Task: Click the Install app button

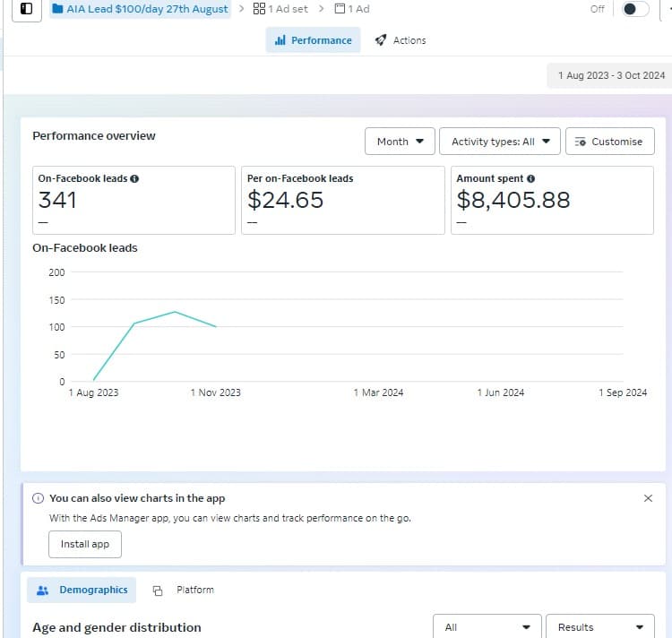Action: click(x=85, y=544)
